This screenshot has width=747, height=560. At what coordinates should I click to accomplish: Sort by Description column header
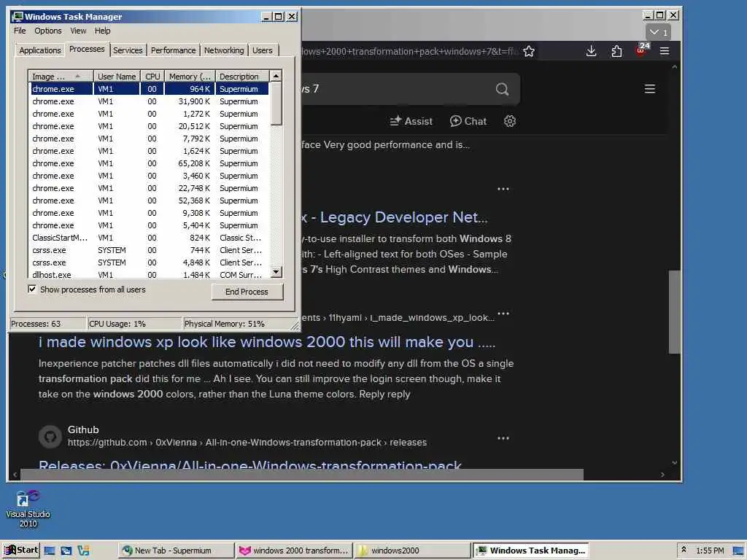point(242,76)
